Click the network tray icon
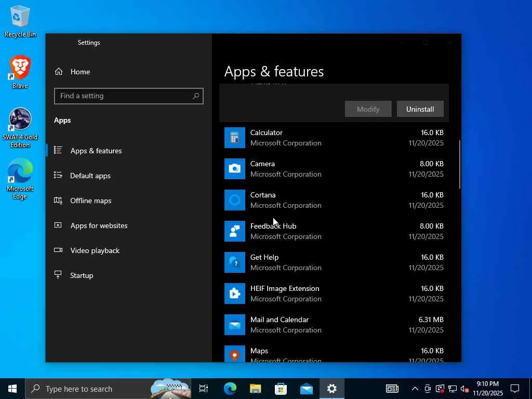 click(453, 389)
